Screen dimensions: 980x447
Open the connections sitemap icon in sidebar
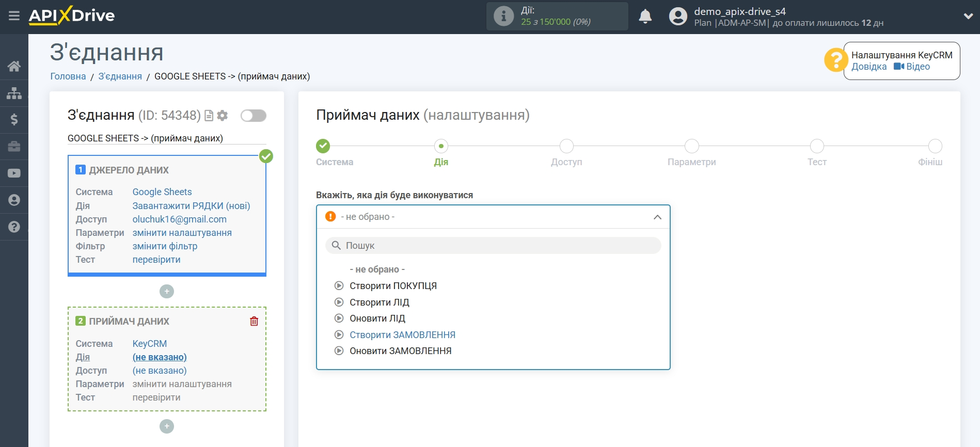tap(14, 93)
